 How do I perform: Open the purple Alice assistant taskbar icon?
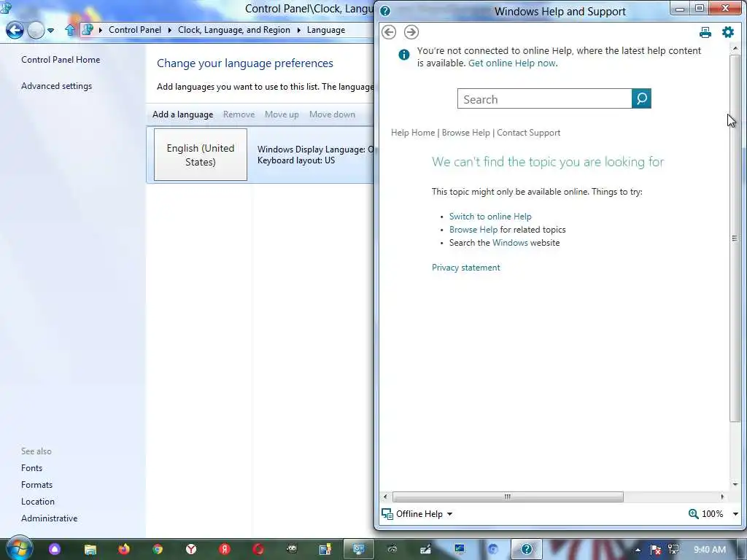pyautogui.click(x=54, y=550)
